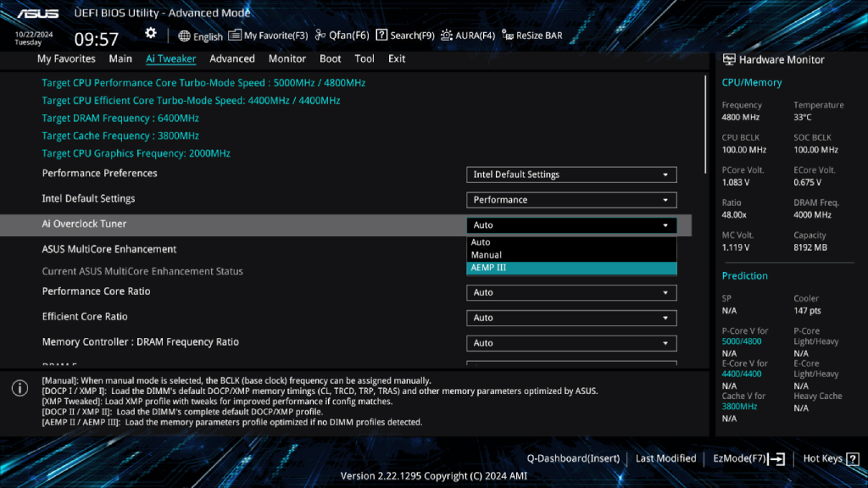Choose Manual in Ai Overclock Tuner list
This screenshot has width=868, height=488.
pyautogui.click(x=571, y=255)
